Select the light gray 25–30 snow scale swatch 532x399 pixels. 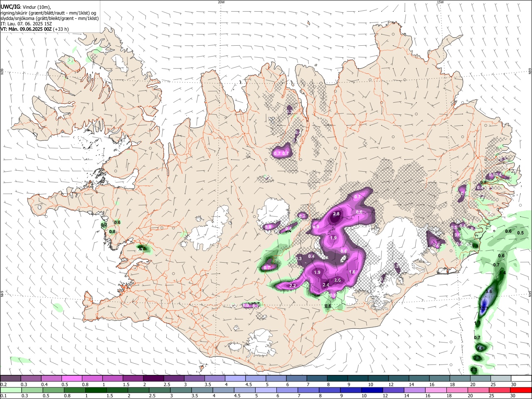501,378
